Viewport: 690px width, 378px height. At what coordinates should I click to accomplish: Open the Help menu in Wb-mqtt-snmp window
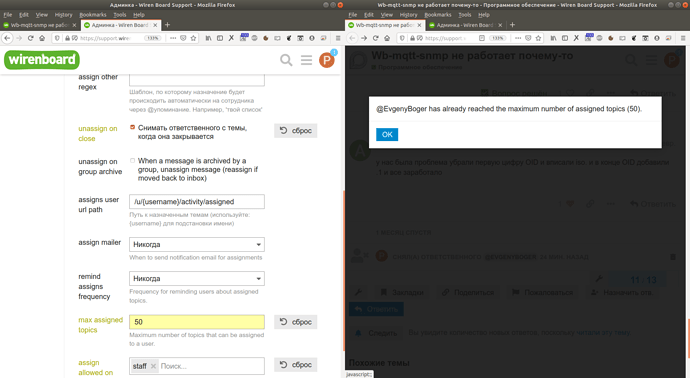click(484, 15)
